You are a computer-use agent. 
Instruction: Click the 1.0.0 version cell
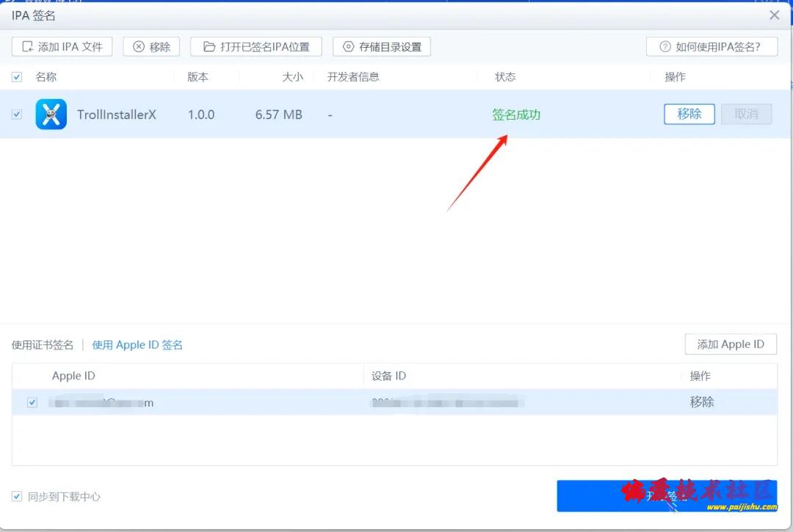[201, 114]
